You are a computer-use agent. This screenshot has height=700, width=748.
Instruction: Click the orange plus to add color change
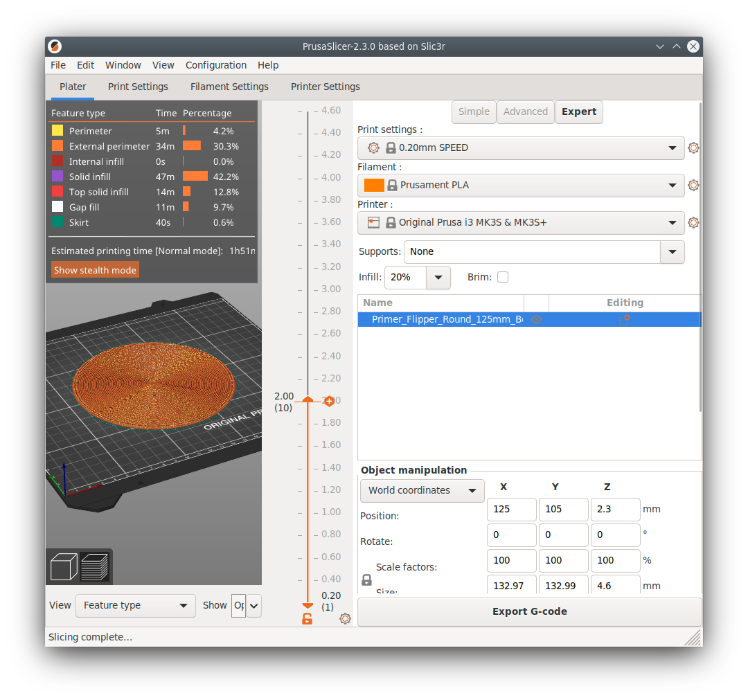click(329, 401)
